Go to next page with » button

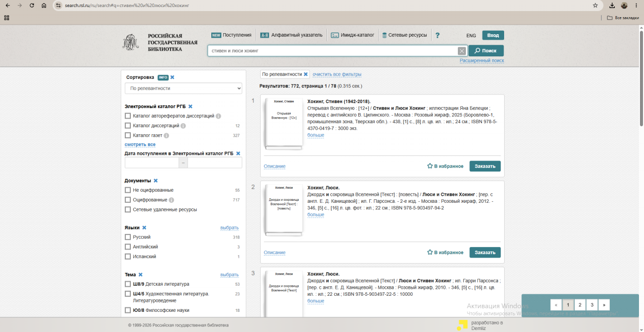(x=604, y=305)
